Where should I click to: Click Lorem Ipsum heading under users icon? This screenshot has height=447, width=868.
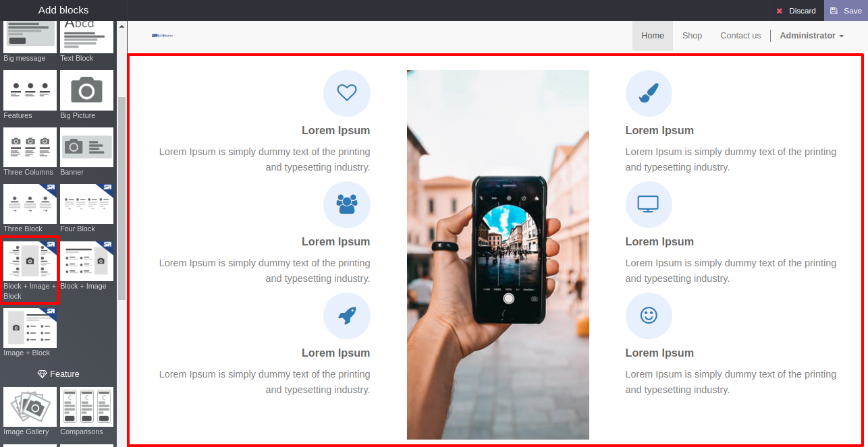coord(335,242)
